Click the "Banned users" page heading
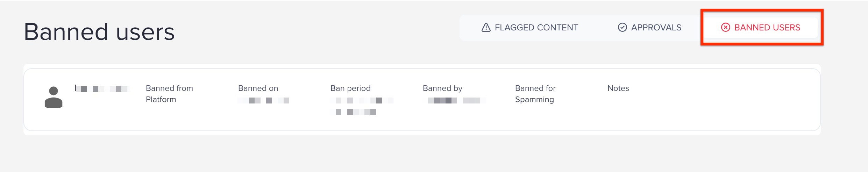Viewport: 868px width, 172px height. tap(99, 32)
